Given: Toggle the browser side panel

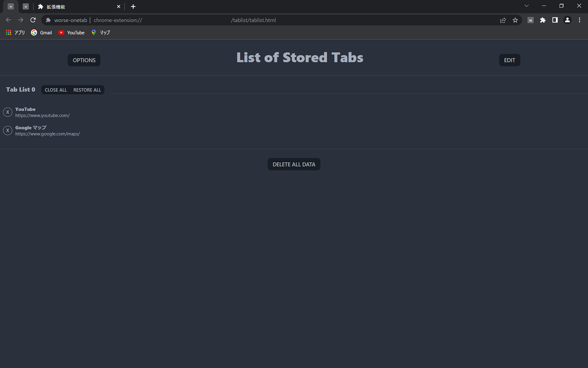Looking at the screenshot, I should pyautogui.click(x=555, y=20).
